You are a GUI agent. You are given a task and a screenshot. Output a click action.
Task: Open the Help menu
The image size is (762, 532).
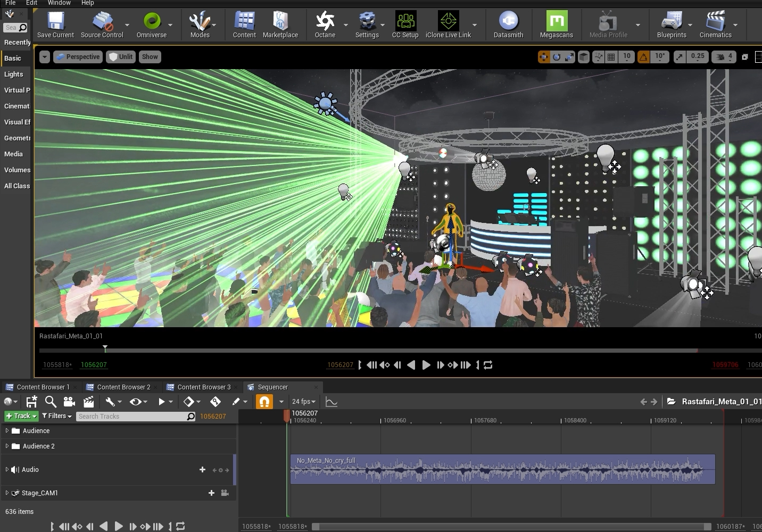pyautogui.click(x=87, y=3)
